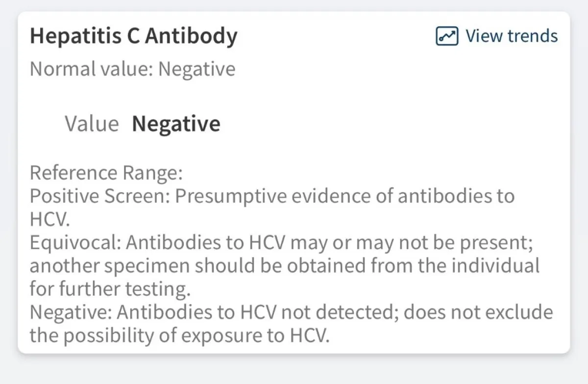Click 'the possibility of exposure to HCV.' line
This screenshot has width=588, height=384.
pos(177,336)
